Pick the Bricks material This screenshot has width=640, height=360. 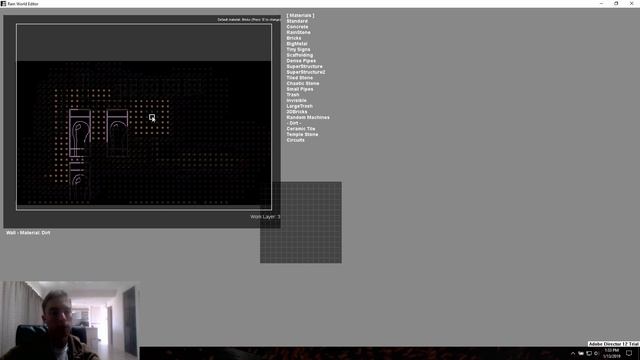click(293, 38)
